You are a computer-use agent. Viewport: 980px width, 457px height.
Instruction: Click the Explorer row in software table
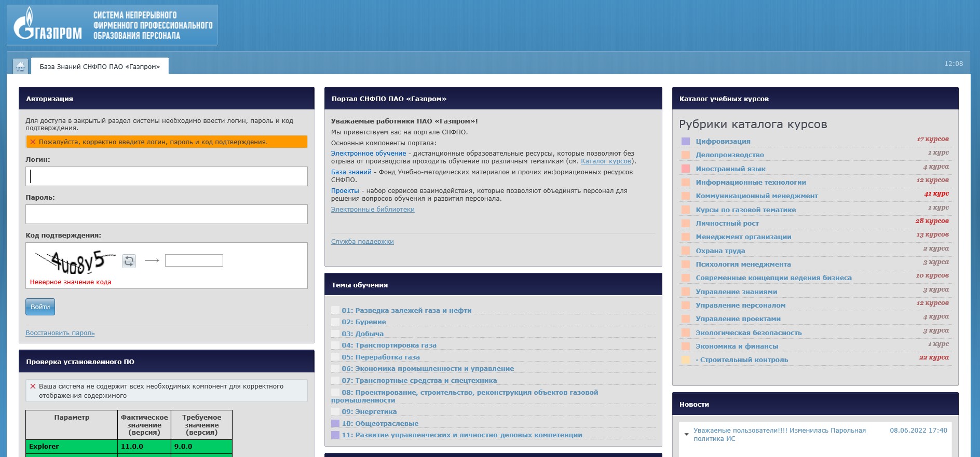coord(129,447)
